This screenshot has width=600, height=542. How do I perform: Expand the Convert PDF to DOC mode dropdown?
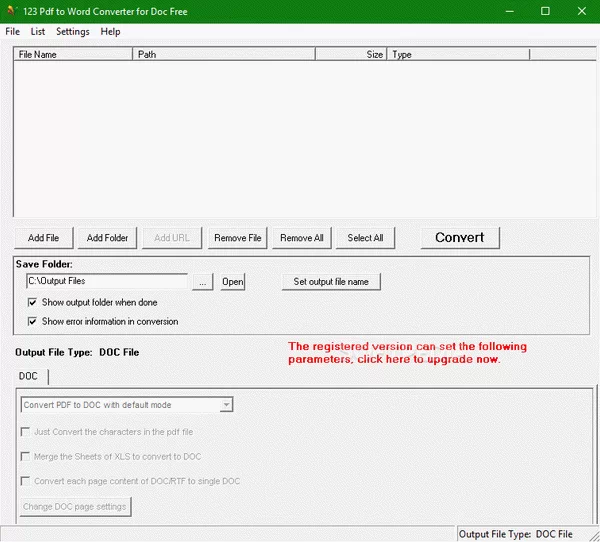[x=226, y=405]
